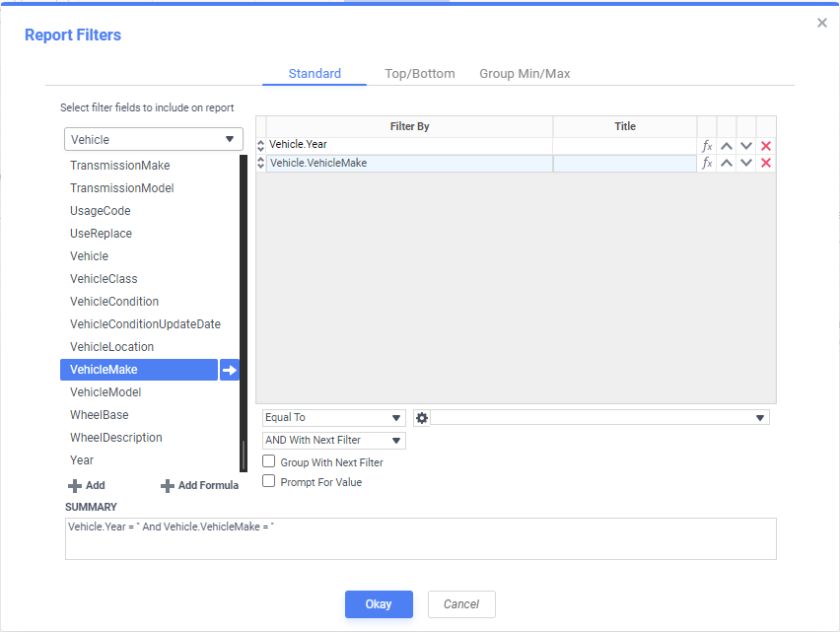Click the Cancel button

(461, 604)
